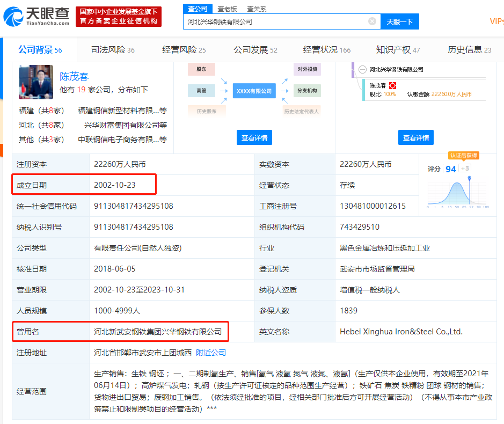Viewport: 504px width, 424px height.
Task: Click the XXXX有限公司 center diagram box
Action: pos(254,91)
